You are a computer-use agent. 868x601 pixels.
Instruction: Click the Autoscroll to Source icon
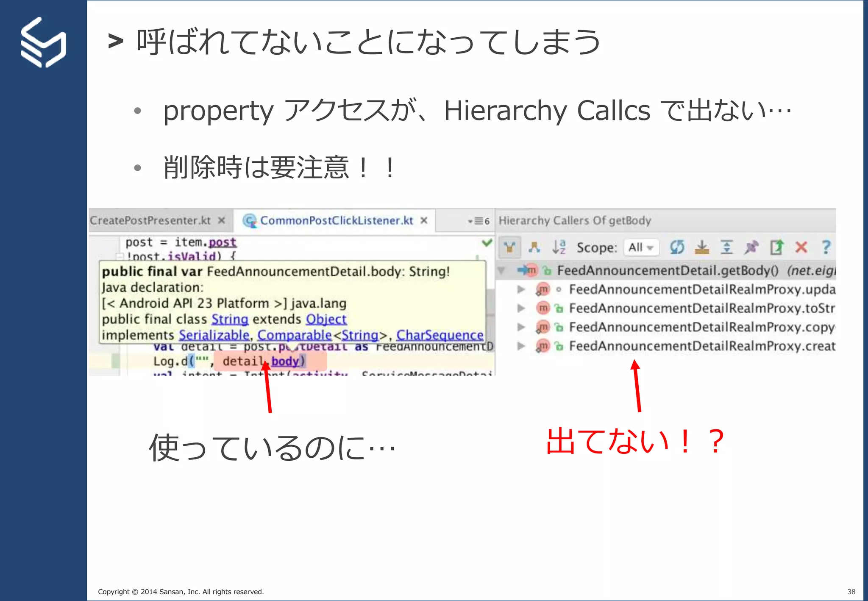[702, 247]
